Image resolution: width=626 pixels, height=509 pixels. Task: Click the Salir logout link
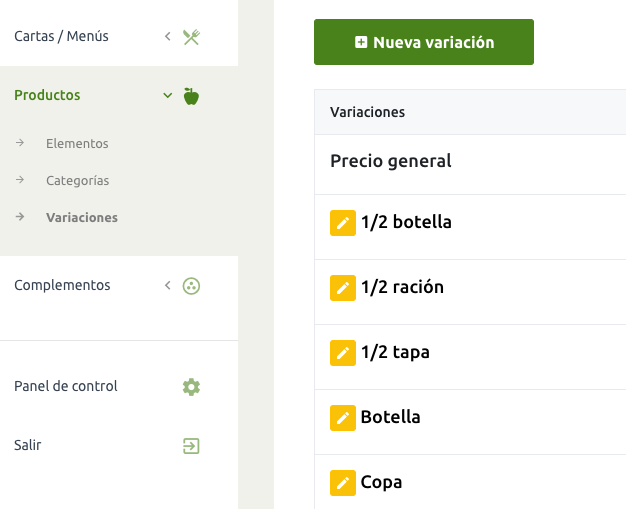(28, 445)
